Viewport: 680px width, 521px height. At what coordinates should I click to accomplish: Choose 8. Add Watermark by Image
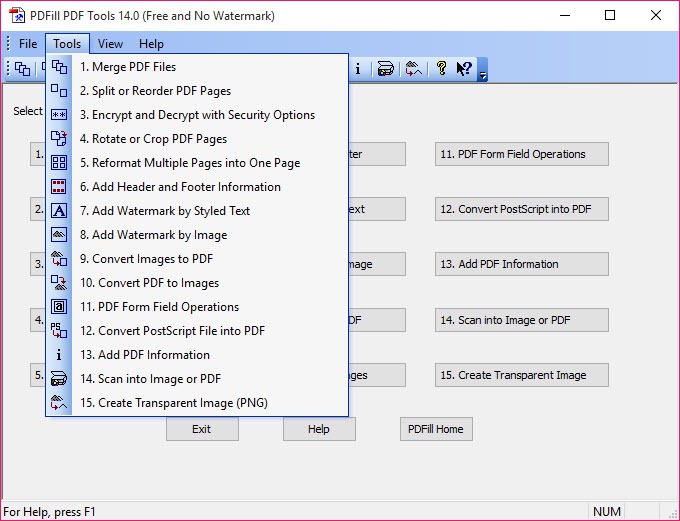(197, 235)
